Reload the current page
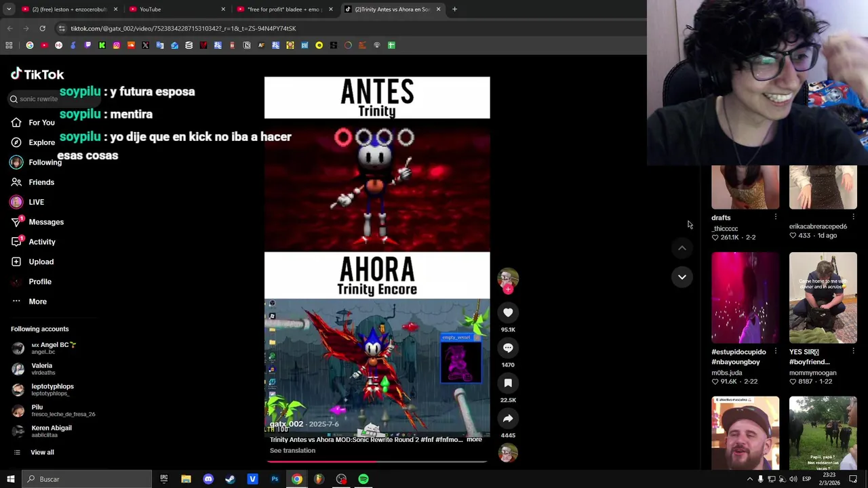 (42, 28)
